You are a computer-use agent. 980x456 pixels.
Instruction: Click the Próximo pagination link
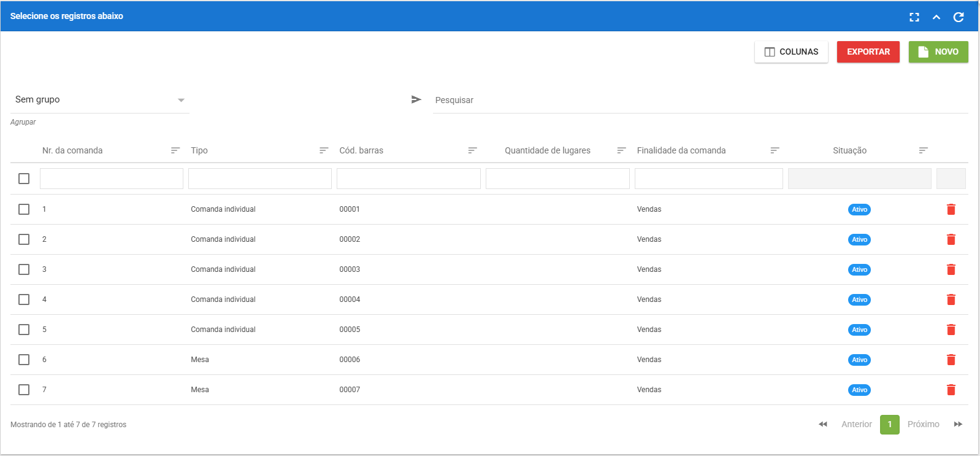[924, 424]
